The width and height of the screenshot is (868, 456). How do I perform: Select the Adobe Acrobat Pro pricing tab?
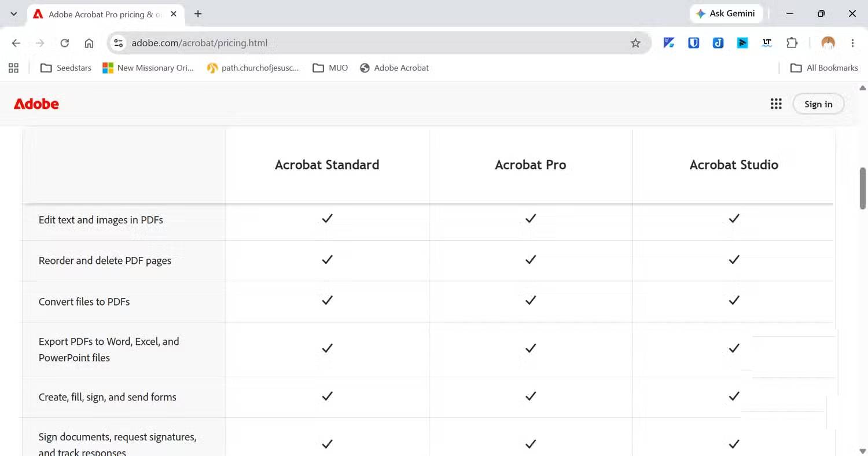click(105, 14)
